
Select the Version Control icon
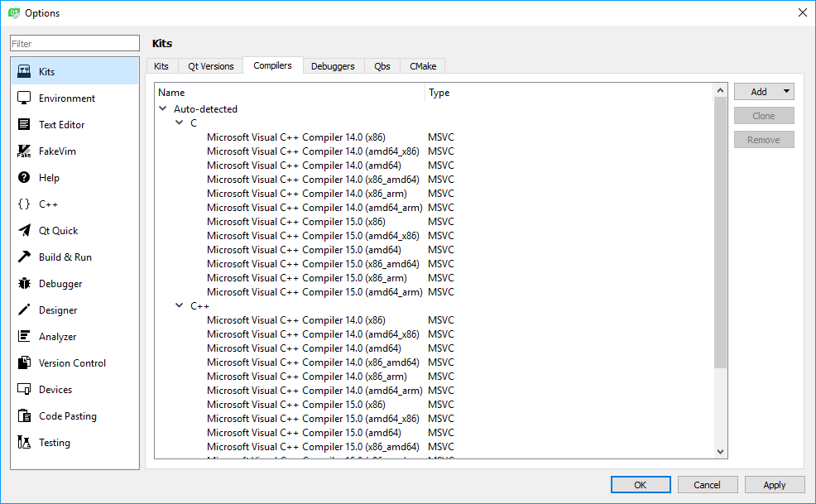[x=24, y=363]
